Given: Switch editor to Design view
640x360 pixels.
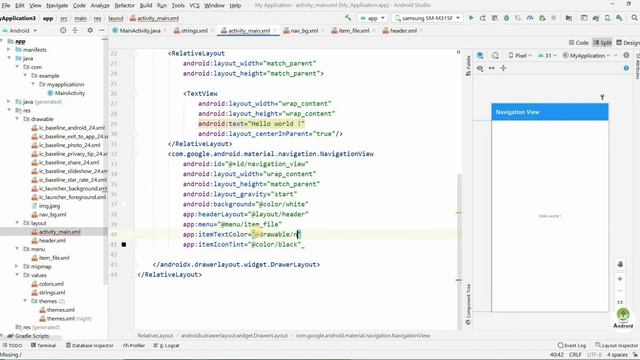Looking at the screenshot, I should 628,42.
